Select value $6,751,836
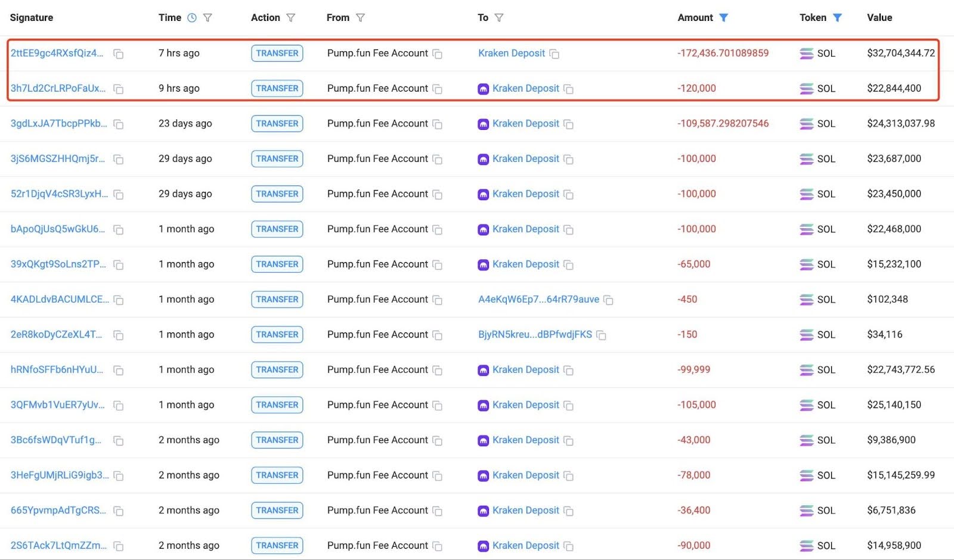 pos(891,510)
